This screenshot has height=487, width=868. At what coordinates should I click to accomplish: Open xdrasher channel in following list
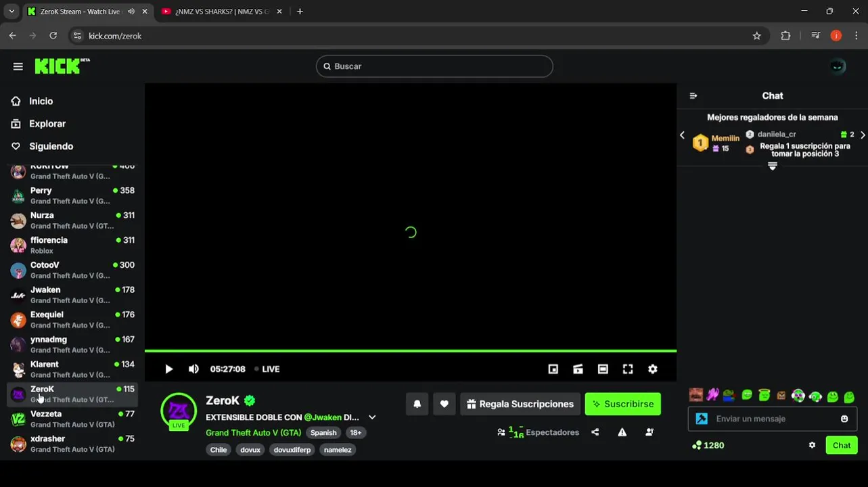(72, 444)
